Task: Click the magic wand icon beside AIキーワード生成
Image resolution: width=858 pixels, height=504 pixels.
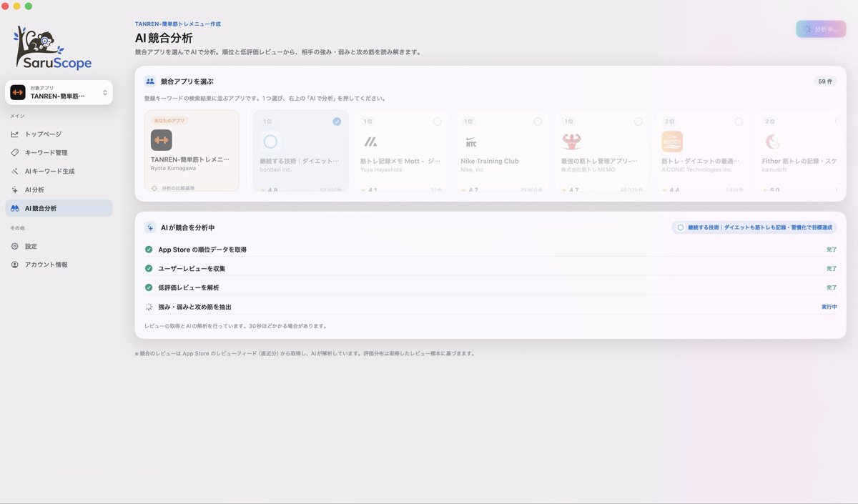Action: [15, 171]
